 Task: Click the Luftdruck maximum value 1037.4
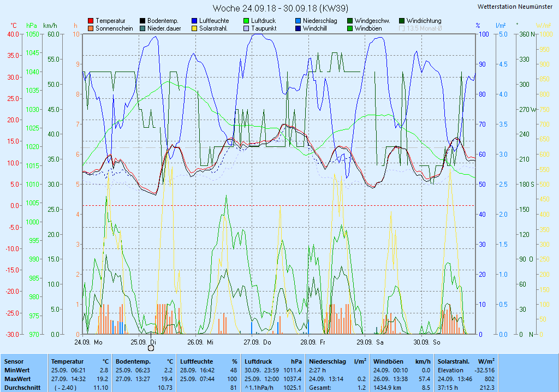tap(293, 379)
